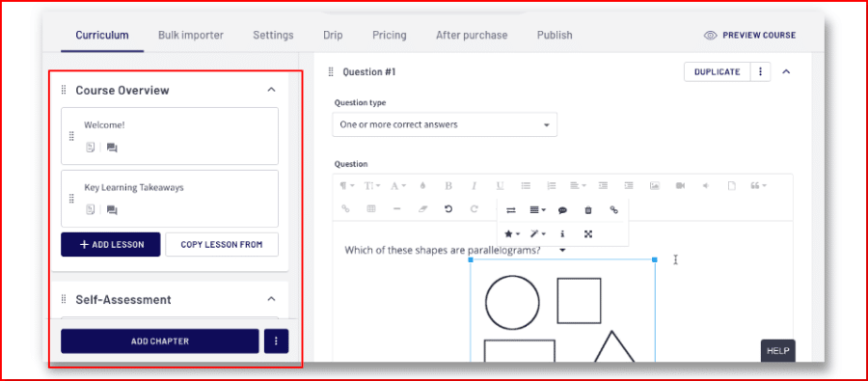
Task: Click the insert table toolbar icon
Action: pos(371,208)
